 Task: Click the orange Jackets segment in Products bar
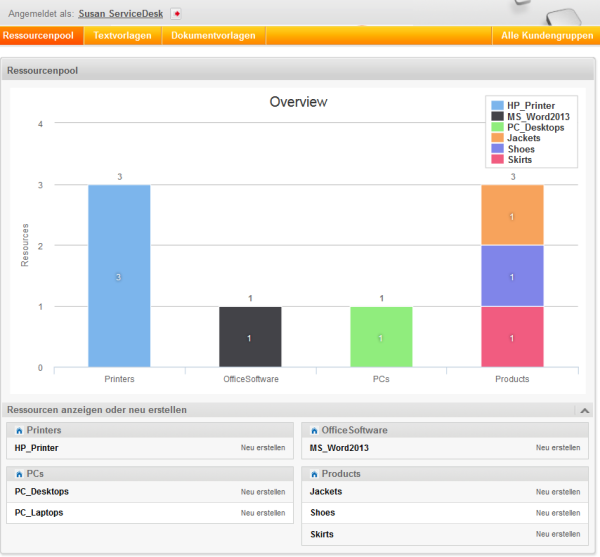pyautogui.click(x=512, y=215)
